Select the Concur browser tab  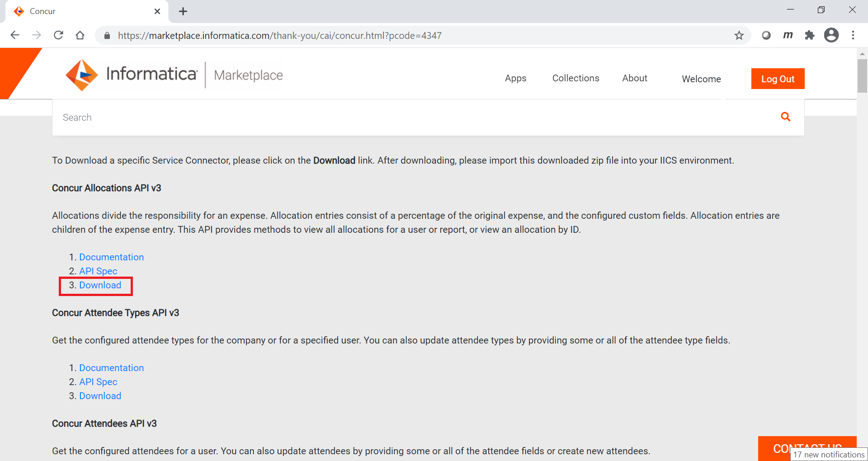[87, 11]
